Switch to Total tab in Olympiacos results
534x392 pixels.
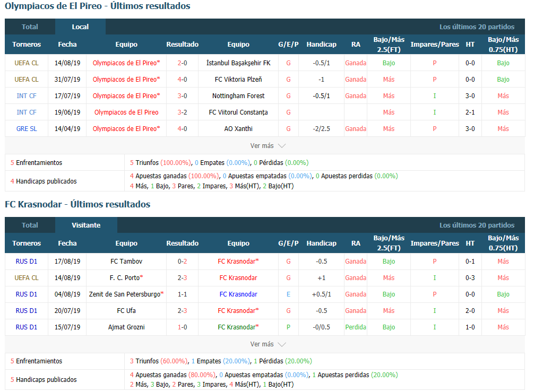pyautogui.click(x=30, y=27)
